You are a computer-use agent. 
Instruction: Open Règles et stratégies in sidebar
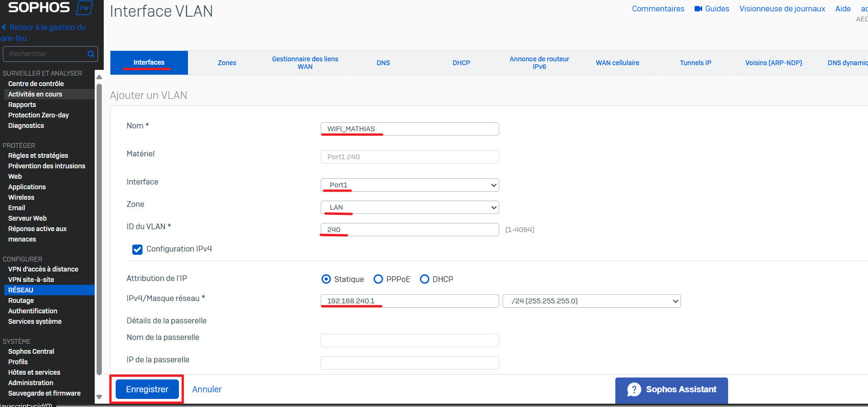tap(38, 155)
